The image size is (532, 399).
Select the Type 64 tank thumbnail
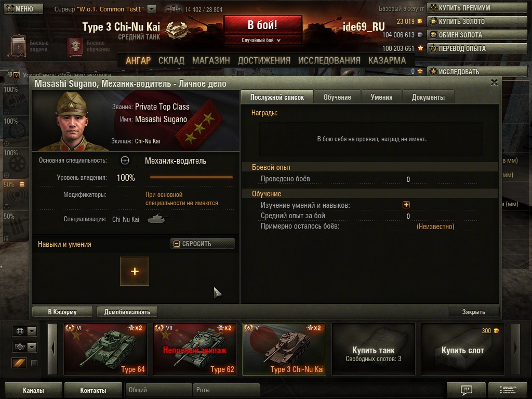105,349
